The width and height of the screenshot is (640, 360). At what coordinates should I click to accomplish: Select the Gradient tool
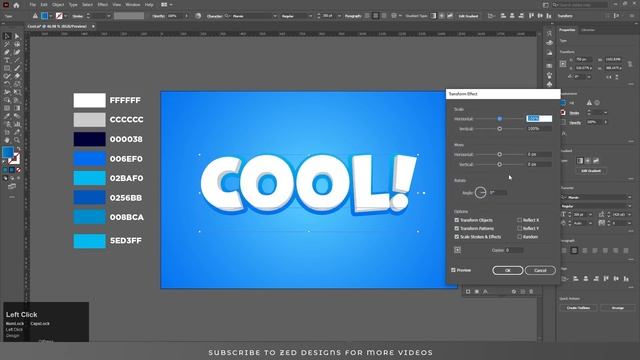[17, 108]
